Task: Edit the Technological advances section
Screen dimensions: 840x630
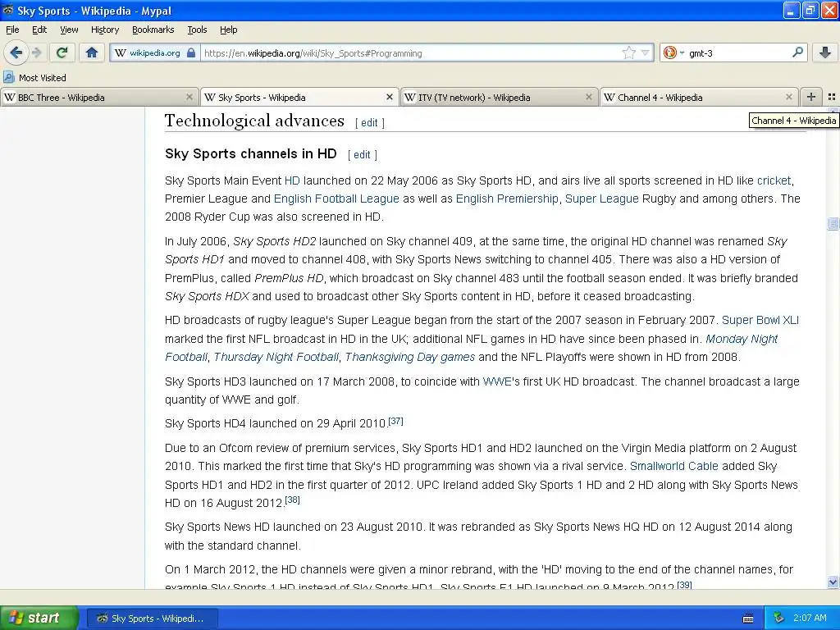Action: click(369, 123)
